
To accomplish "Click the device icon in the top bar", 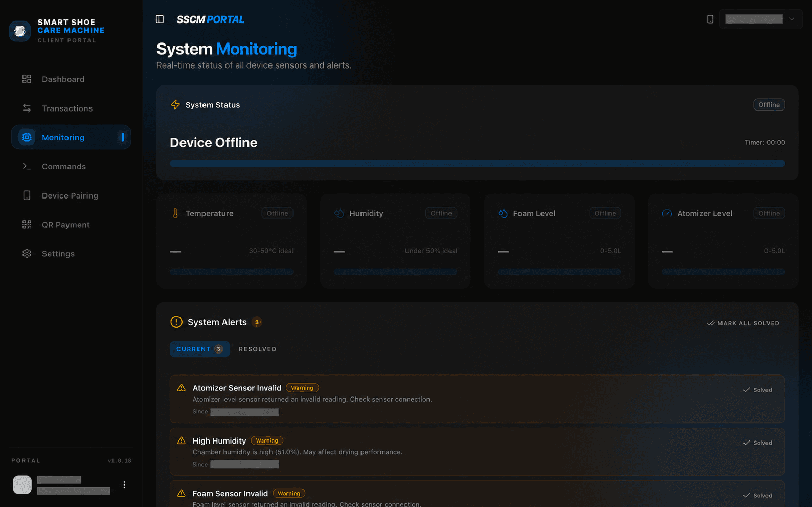I will [710, 19].
